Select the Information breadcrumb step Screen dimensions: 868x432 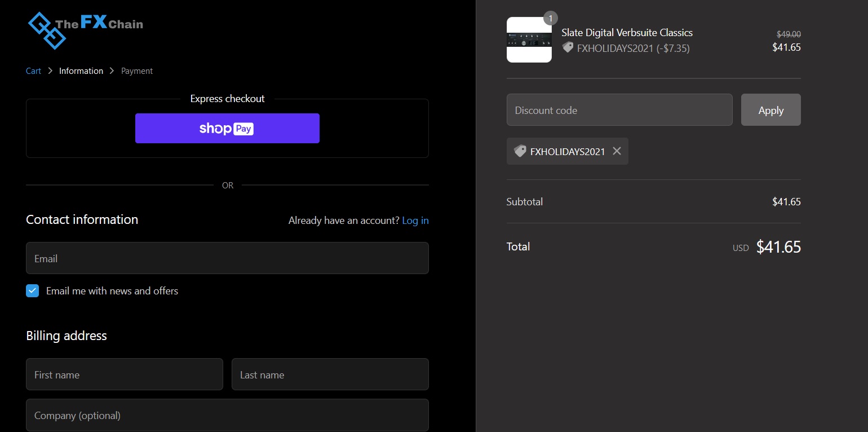81,71
